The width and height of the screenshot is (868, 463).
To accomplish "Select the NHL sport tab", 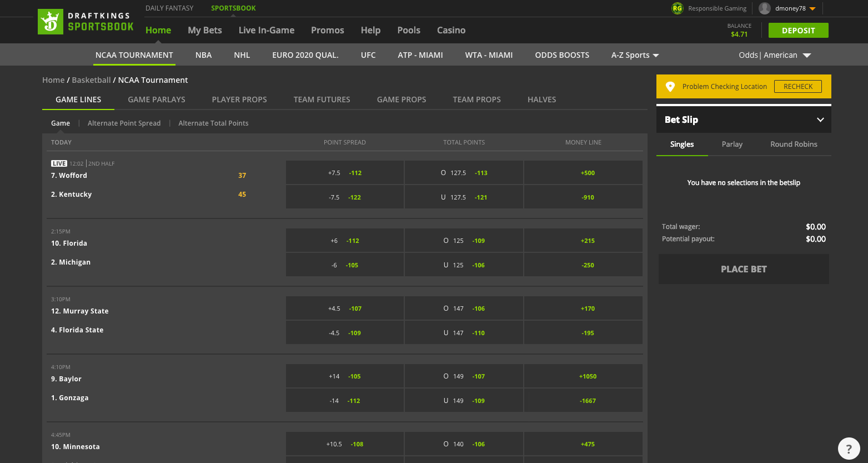I will (242, 55).
